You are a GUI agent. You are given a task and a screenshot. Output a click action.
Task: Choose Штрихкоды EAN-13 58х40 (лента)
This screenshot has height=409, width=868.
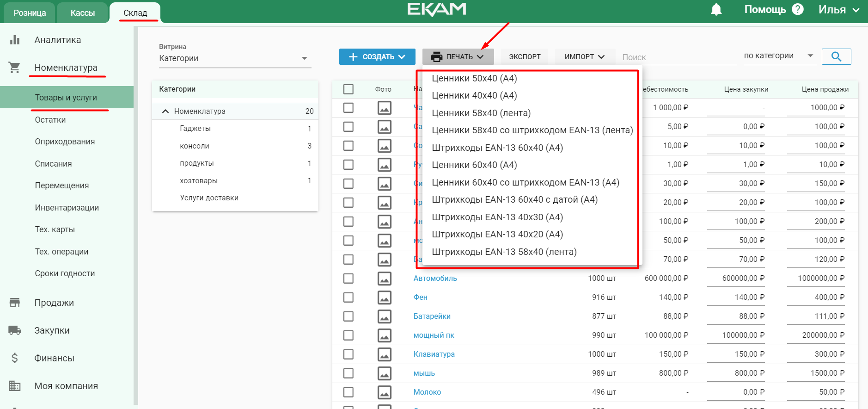coord(504,252)
